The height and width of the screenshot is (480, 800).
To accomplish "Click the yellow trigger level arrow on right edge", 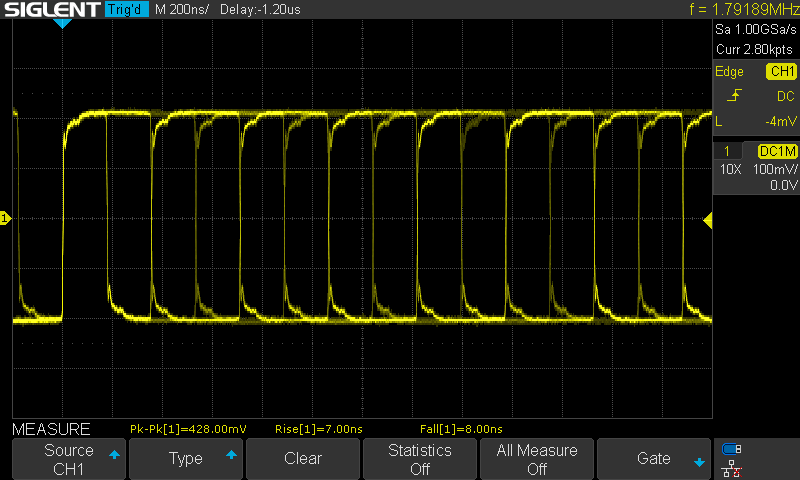I will 708,219.
